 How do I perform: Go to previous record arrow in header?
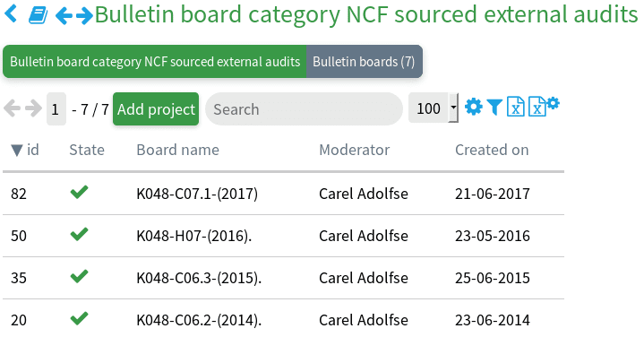coord(64,16)
